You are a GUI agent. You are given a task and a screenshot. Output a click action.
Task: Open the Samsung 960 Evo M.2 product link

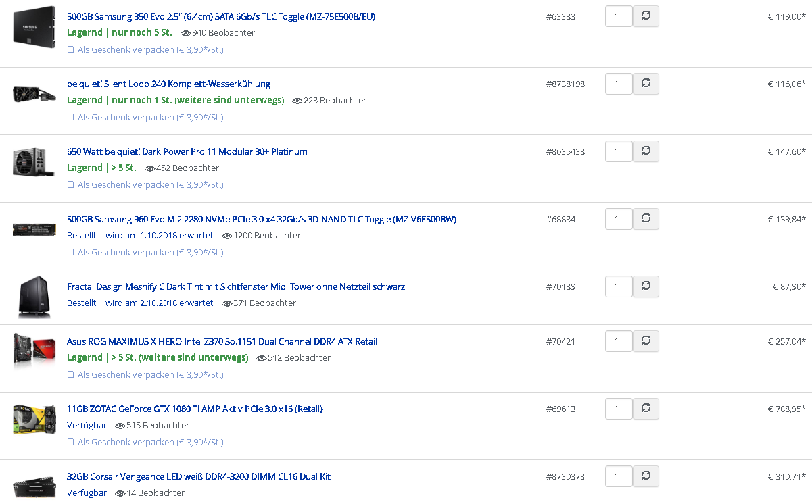[262, 219]
